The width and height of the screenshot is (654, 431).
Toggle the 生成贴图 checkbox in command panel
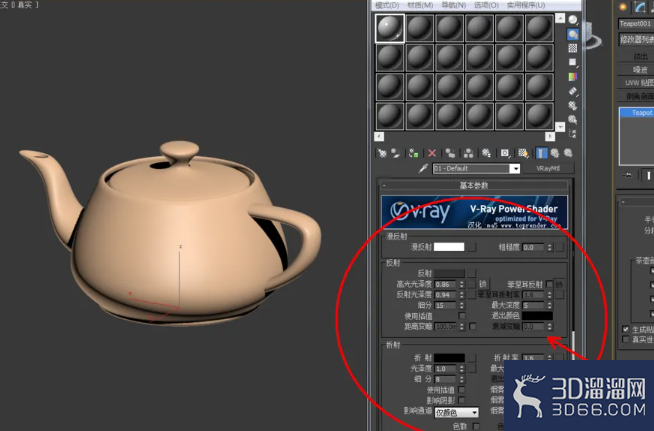point(625,329)
